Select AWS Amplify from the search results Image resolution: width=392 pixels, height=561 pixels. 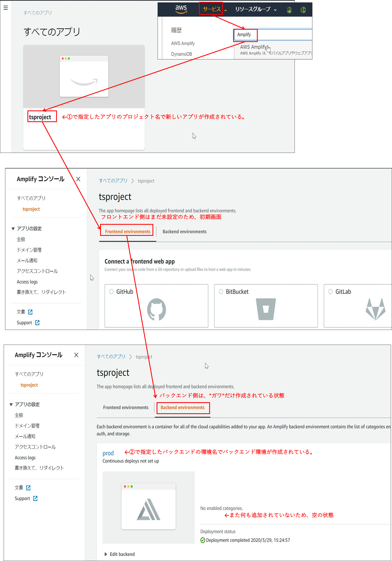point(253,47)
